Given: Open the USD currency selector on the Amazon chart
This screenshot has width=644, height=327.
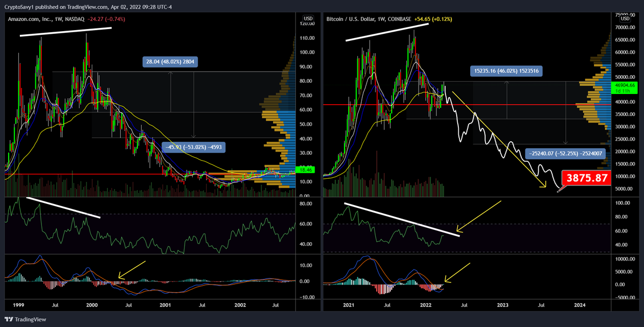Looking at the screenshot, I should tap(308, 18).
